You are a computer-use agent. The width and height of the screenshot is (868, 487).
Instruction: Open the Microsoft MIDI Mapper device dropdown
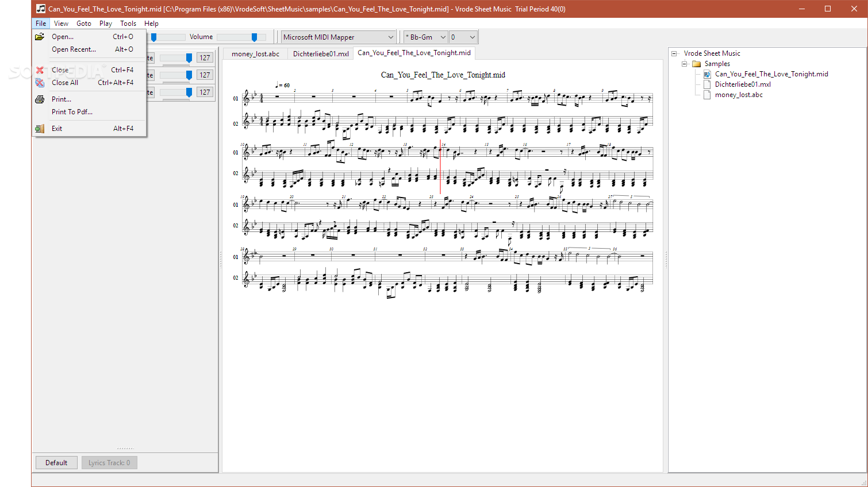coord(338,37)
